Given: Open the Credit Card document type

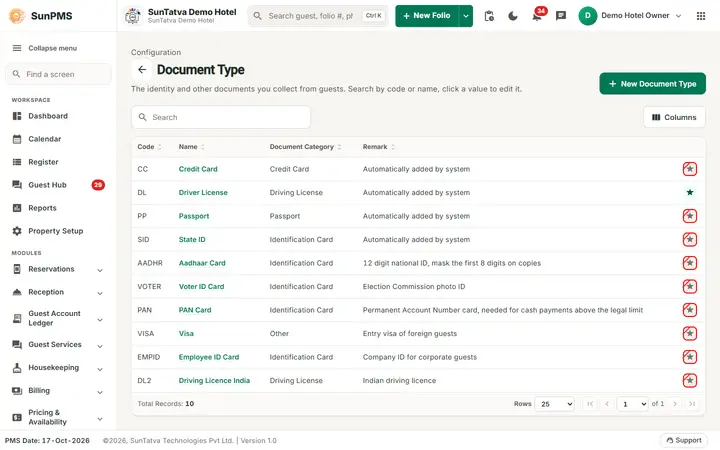Looking at the screenshot, I should coord(198,169).
